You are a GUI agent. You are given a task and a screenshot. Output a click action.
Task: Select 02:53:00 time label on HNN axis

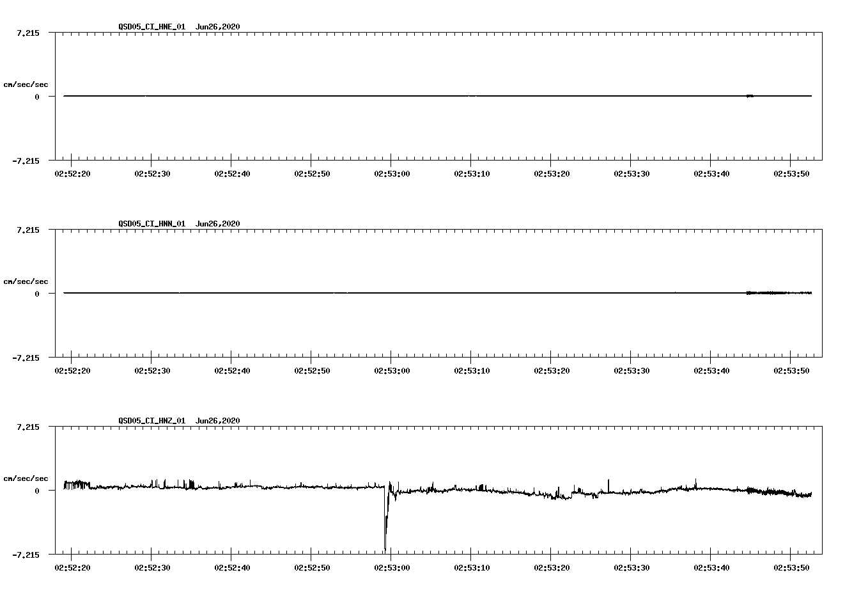pos(392,371)
